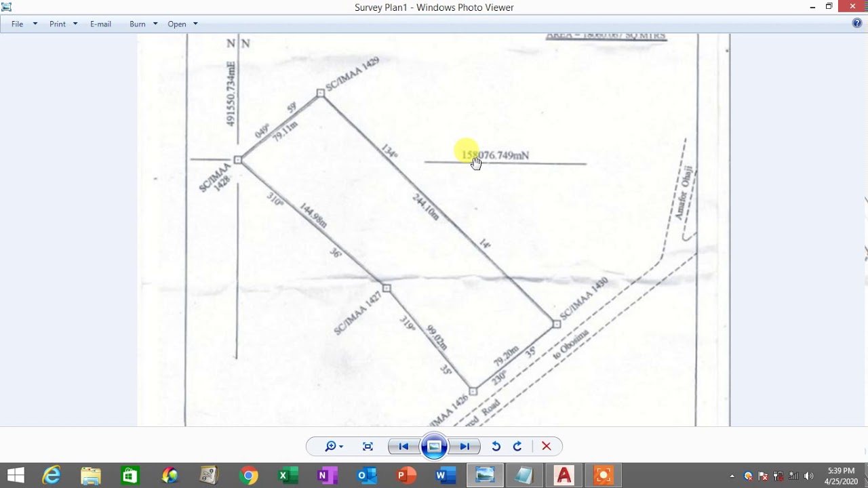Open the Windows Start button
Image resolution: width=868 pixels, height=488 pixels.
click(x=16, y=476)
